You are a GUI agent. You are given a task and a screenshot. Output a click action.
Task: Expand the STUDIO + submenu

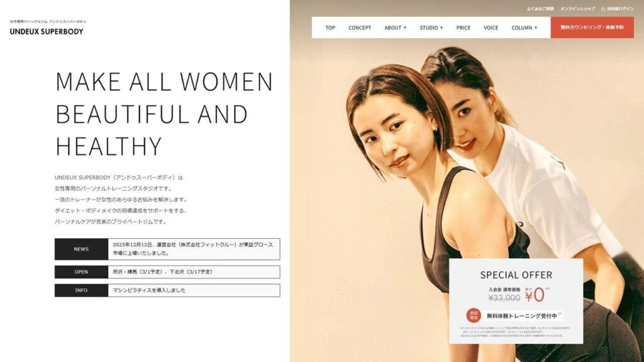tap(431, 28)
